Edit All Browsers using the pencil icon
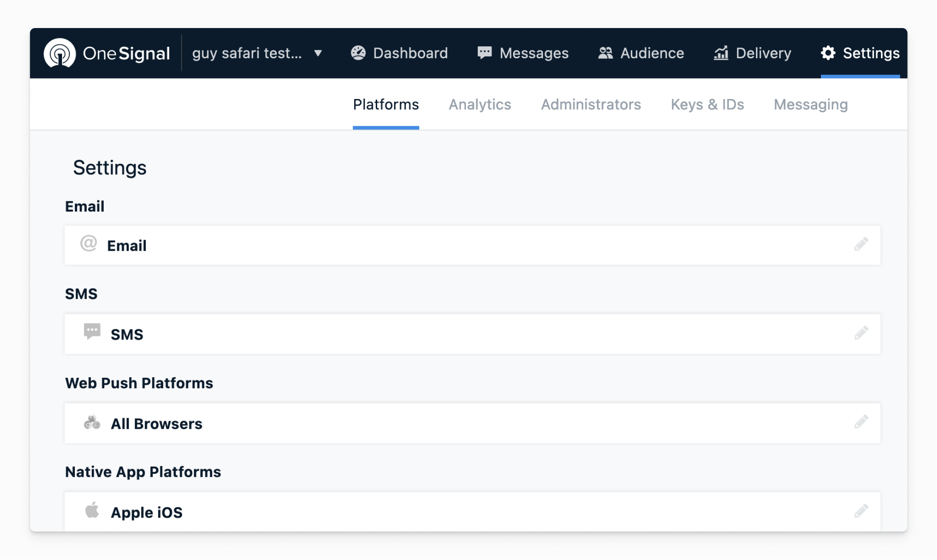This screenshot has width=937, height=560. tap(861, 422)
